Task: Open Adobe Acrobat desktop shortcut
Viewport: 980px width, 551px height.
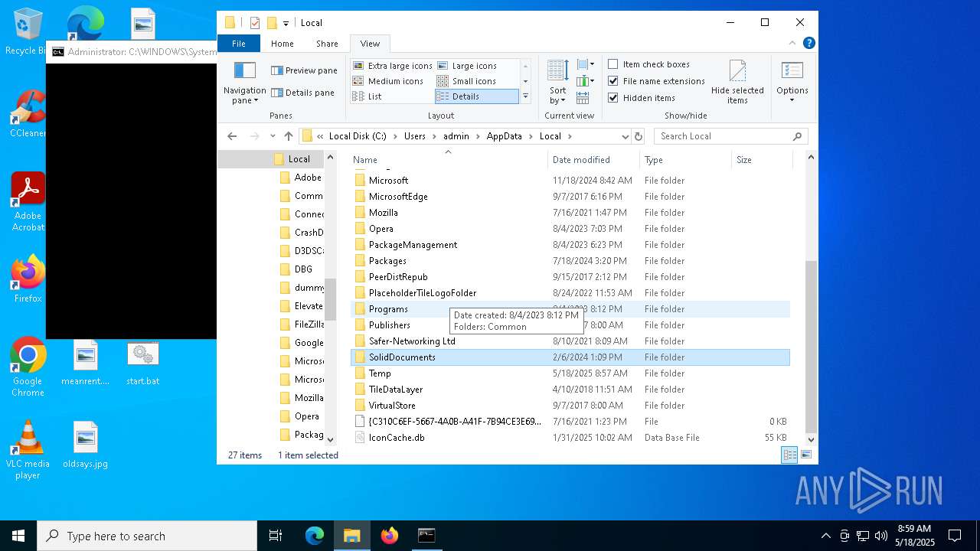Action: pos(28,202)
